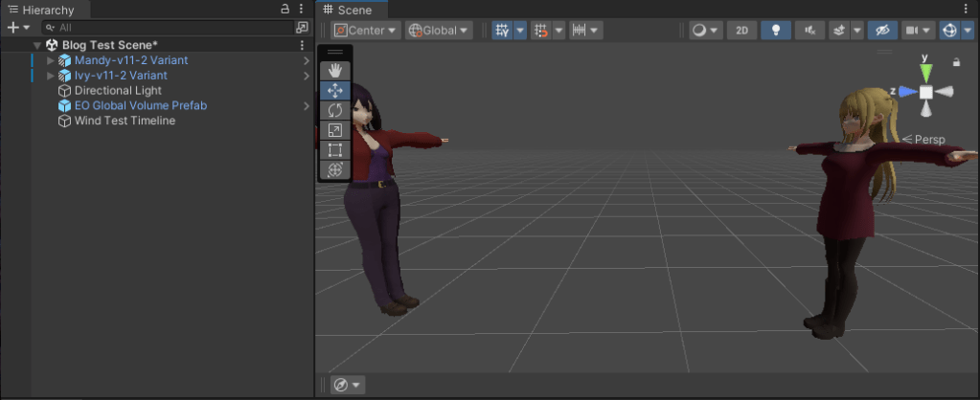Focus the Hierarchy search field

(x=169, y=28)
